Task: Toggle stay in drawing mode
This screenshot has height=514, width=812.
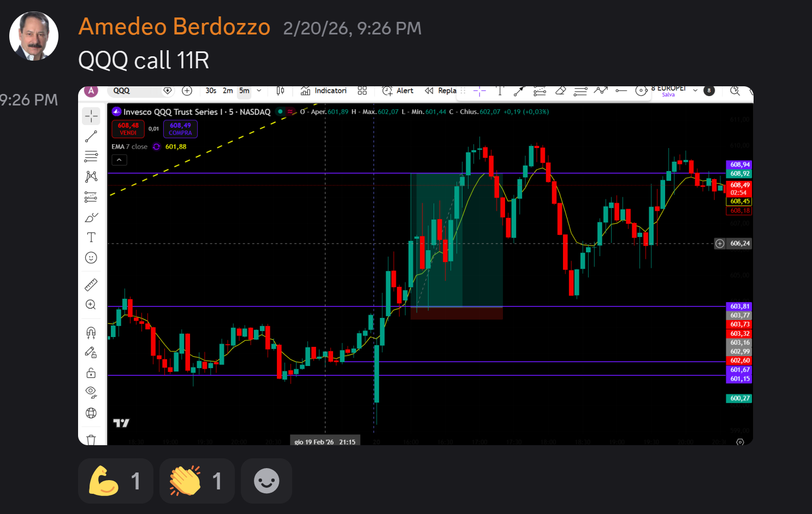Action: click(91, 353)
